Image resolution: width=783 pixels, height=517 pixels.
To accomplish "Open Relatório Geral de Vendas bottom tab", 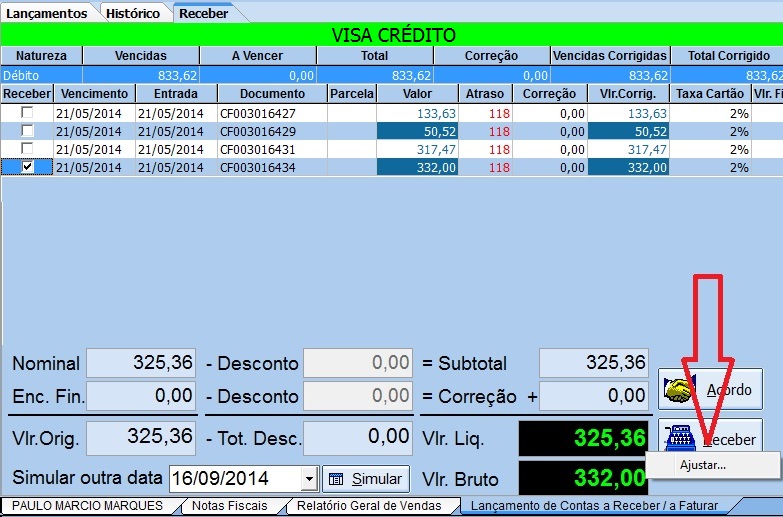I will [x=369, y=506].
